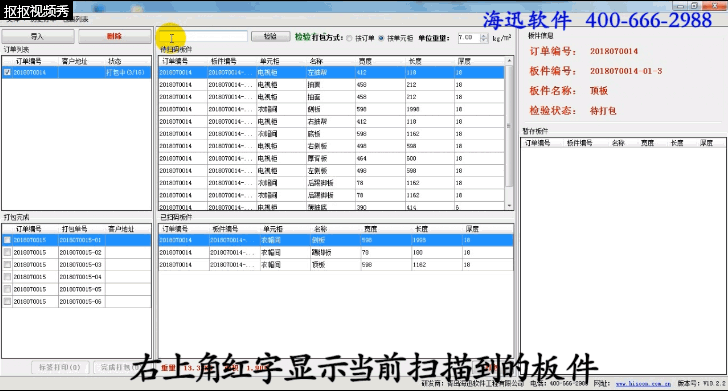Uncheck order 2018070014 in the order list

click(x=7, y=72)
